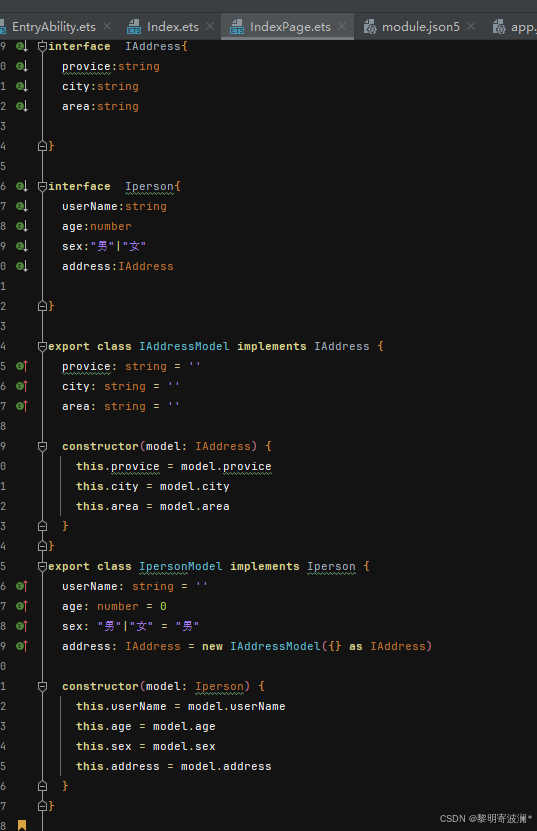Click the ETS file icon on IndexPage.ets tab

pos(237,26)
